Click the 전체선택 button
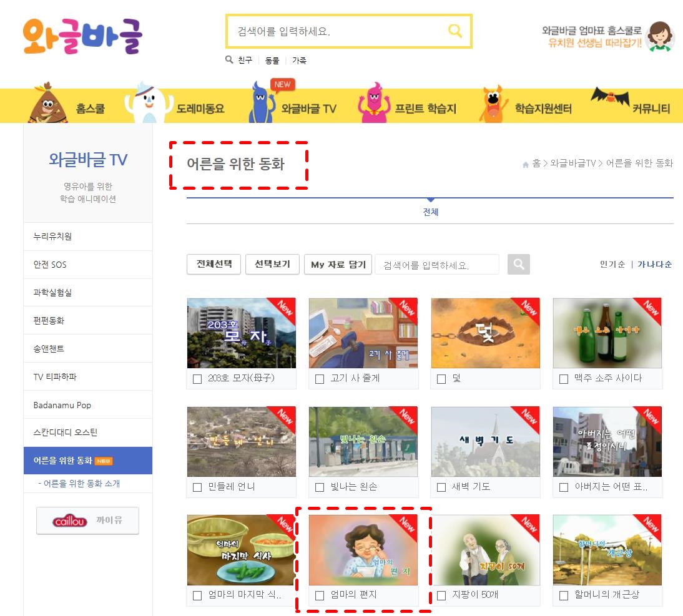 tap(214, 264)
